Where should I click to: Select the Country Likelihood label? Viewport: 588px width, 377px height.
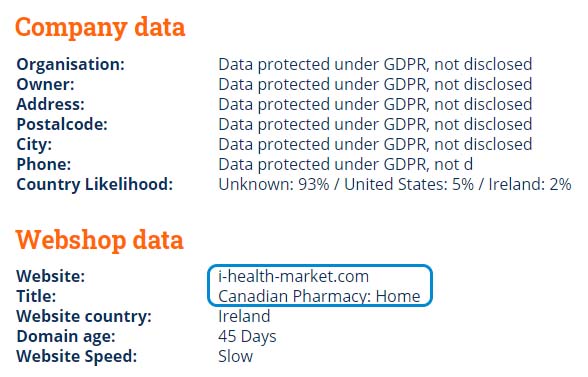click(95, 185)
